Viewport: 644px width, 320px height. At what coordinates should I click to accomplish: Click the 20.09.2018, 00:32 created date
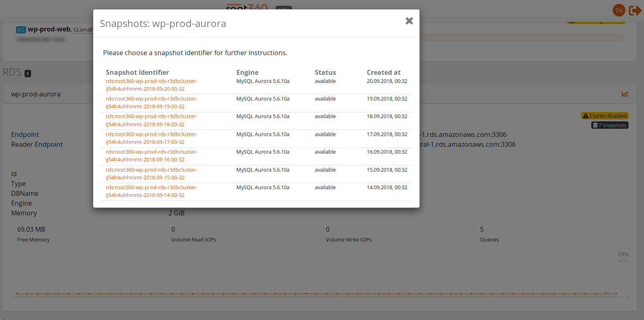387,81
